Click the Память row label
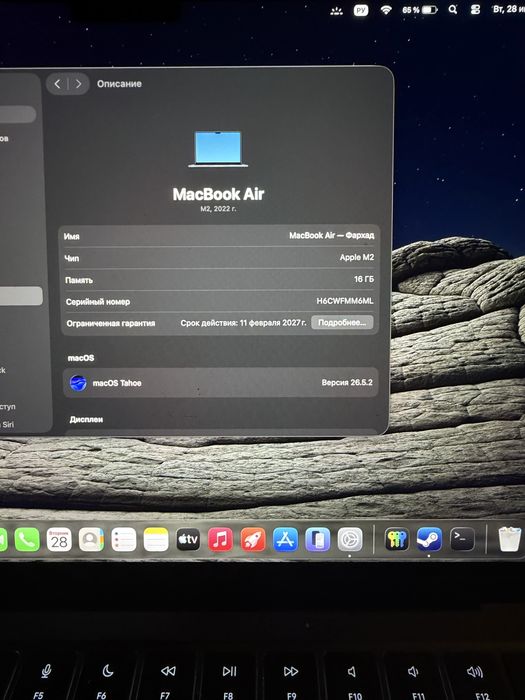Viewport: 525px width, 700px height. 79,280
